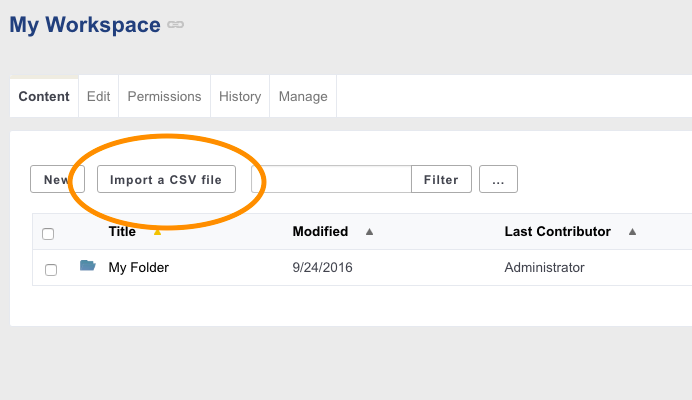692x400 pixels.
Task: Sort by Modified using its arrow
Action: tap(369, 232)
